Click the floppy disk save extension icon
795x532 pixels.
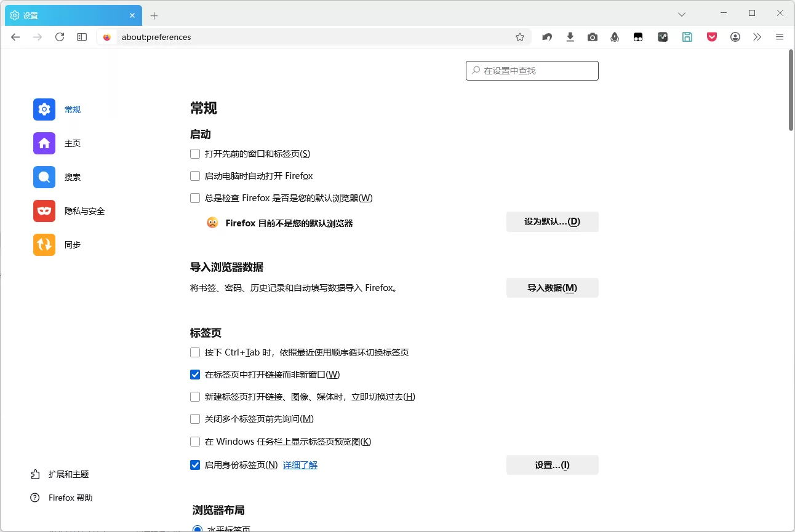tap(687, 37)
